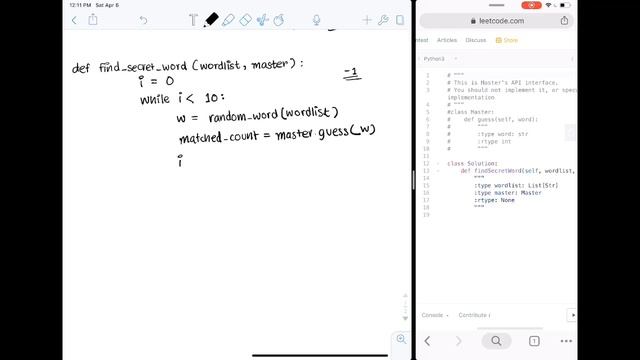Select the Lasso scissors tool
Viewport: 640px width, 360px height.
click(x=262, y=20)
